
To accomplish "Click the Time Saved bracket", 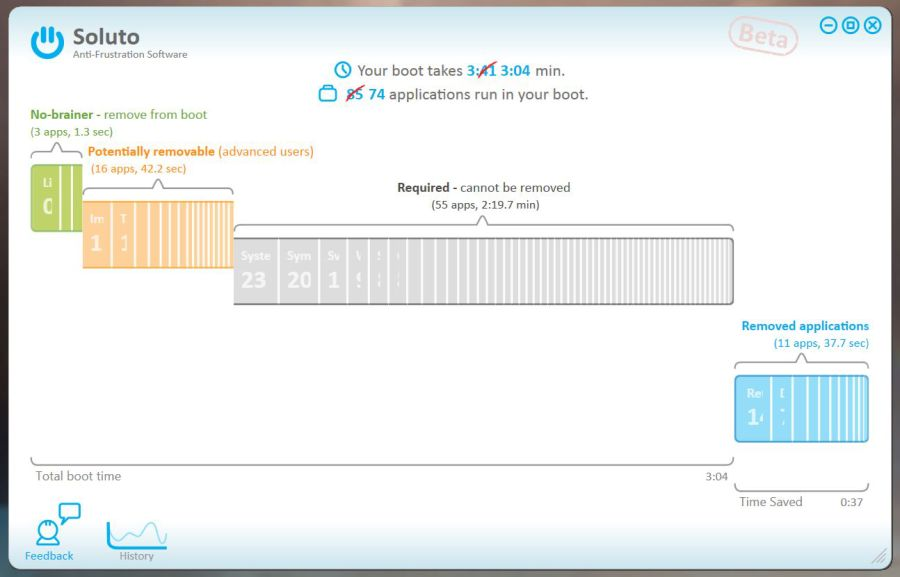I will (801, 488).
